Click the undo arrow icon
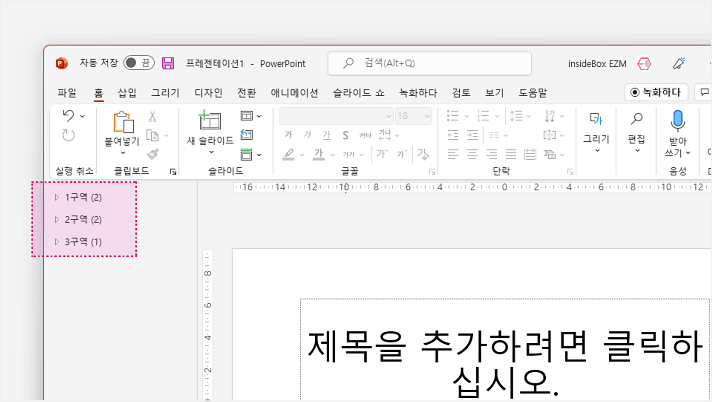712x402 pixels. coord(69,116)
